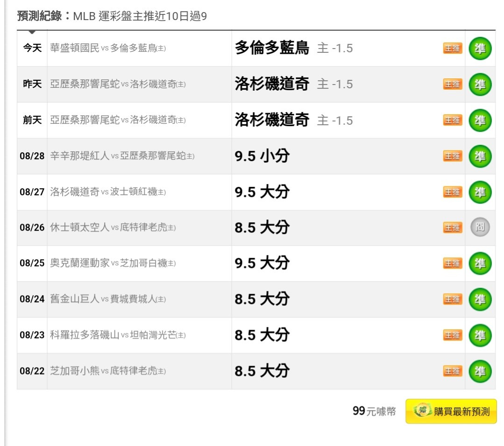Click the 9.5 大分 prediction on 08/25
The width and height of the screenshot is (504, 446).
pos(262,263)
